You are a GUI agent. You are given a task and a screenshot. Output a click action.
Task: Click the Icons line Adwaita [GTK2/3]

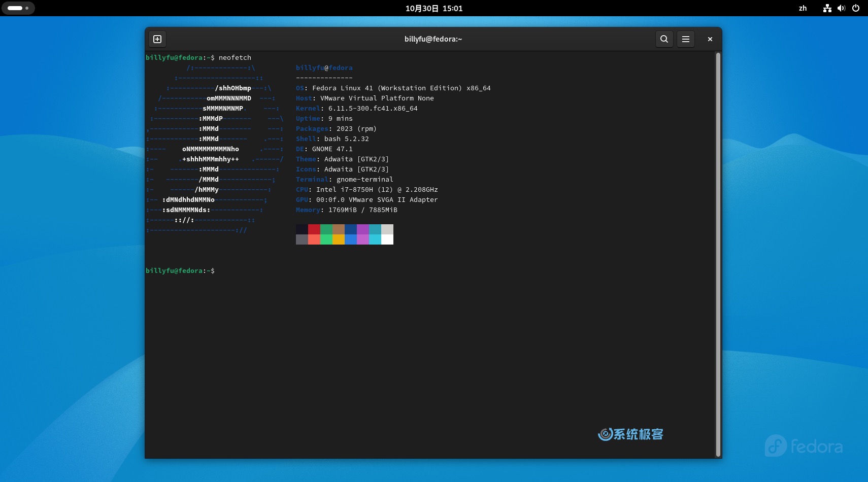pyautogui.click(x=343, y=169)
